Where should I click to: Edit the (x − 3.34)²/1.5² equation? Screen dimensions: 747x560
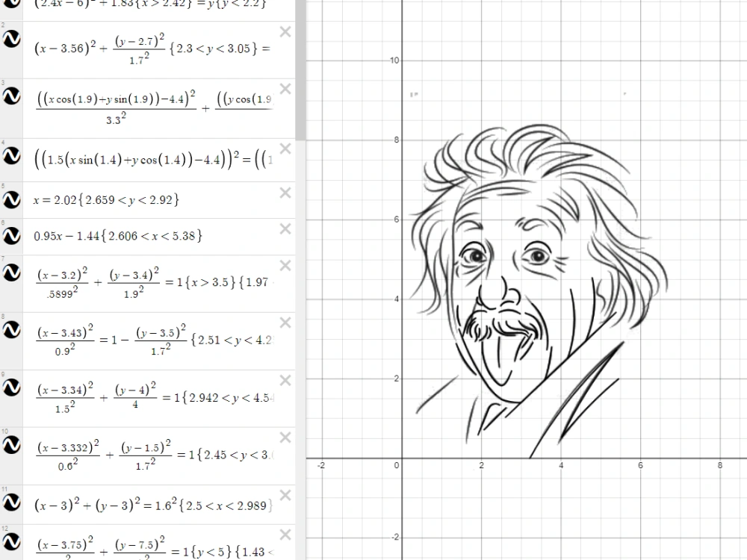tap(155, 398)
